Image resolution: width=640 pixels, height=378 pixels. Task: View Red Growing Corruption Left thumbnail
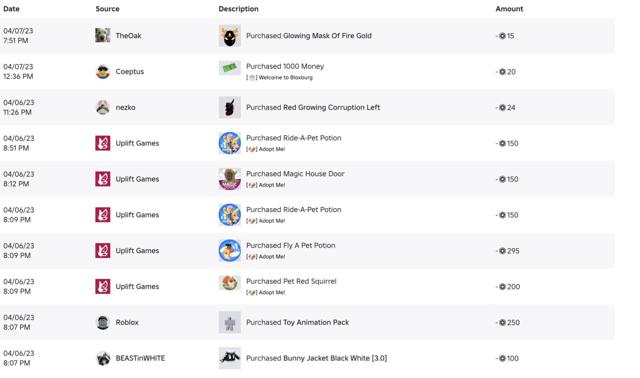tap(229, 107)
